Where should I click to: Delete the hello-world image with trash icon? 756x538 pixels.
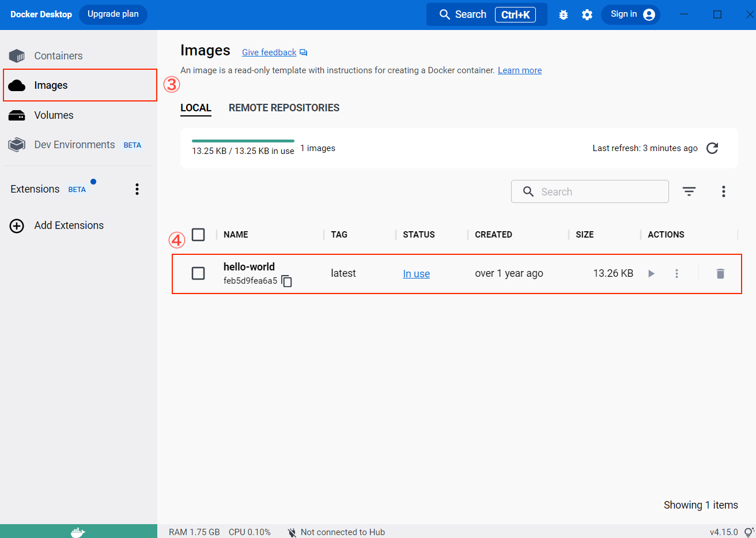point(720,274)
